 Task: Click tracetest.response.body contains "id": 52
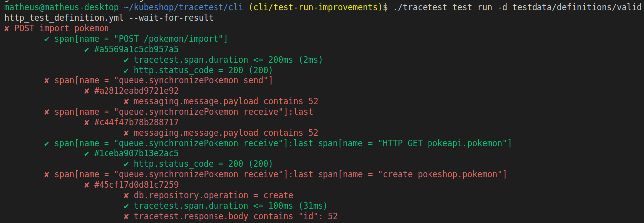[236, 216]
